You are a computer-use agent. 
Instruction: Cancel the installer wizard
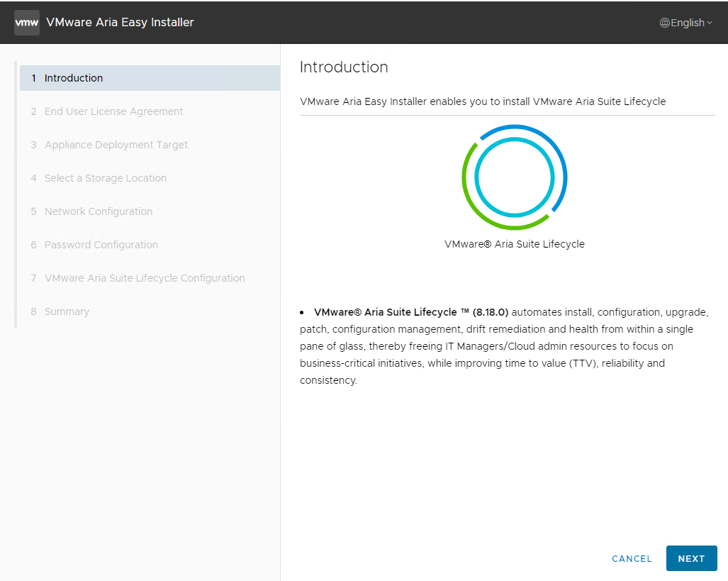click(632, 559)
